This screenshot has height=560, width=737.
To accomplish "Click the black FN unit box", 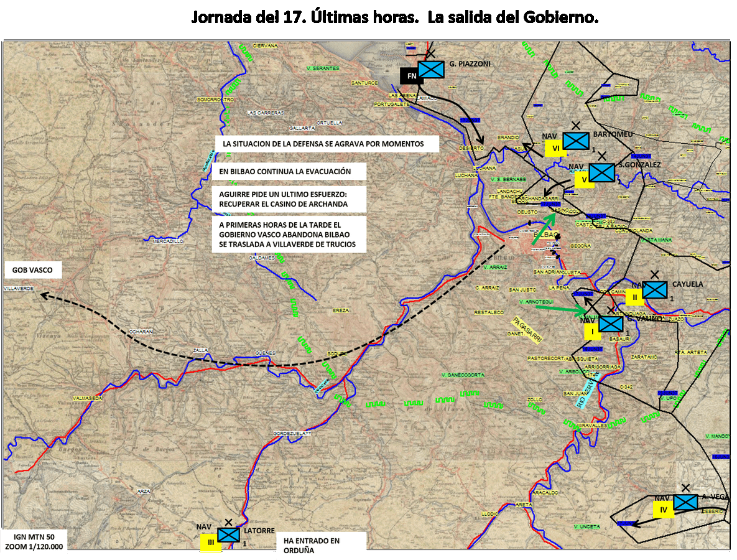I will pos(412,76).
